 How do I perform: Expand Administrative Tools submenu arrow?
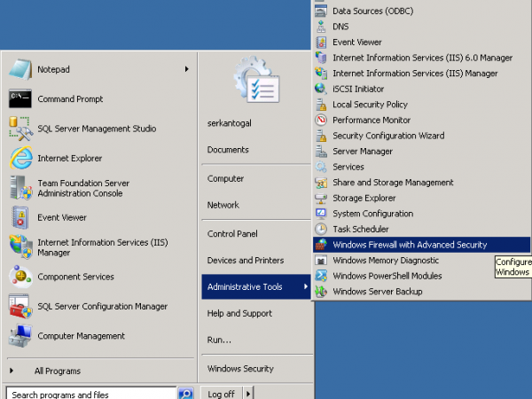pos(306,286)
